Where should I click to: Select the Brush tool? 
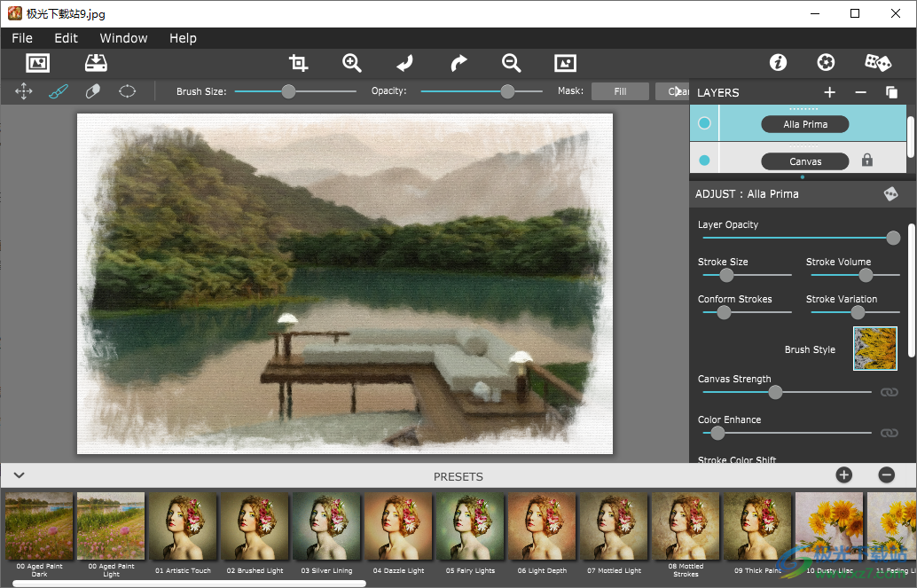coord(59,90)
